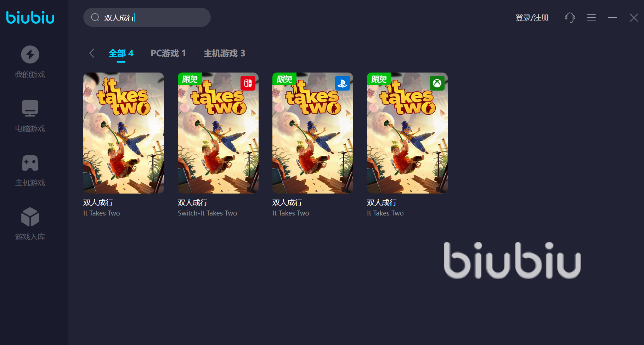Open the 电脑游戏 monitor icon
The width and height of the screenshot is (644, 345).
point(30,108)
